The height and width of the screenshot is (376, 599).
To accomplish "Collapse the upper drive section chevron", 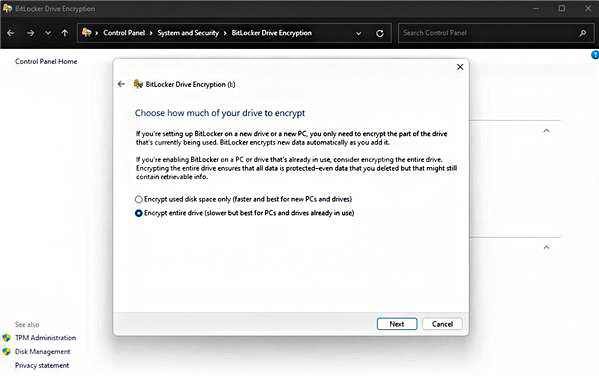I will pyautogui.click(x=546, y=131).
